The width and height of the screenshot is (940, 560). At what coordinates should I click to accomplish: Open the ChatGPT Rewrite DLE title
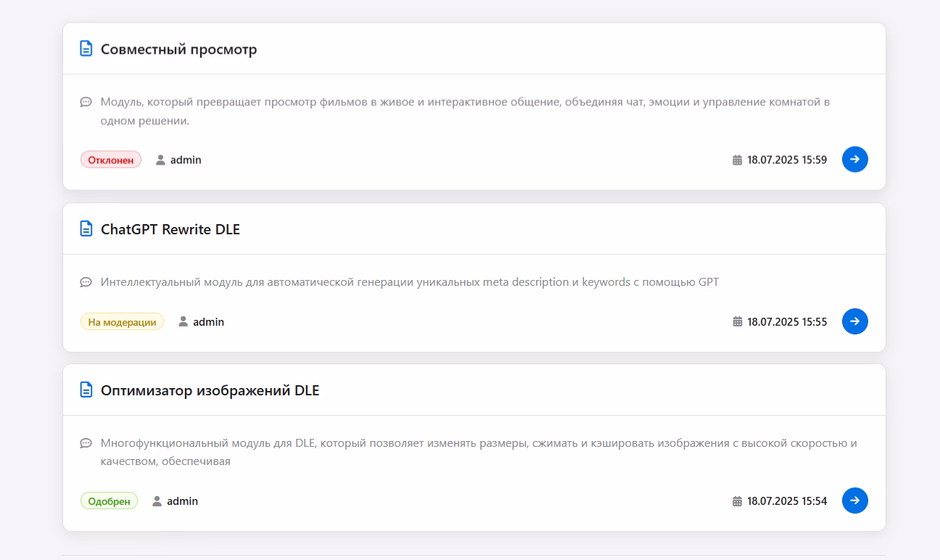pyautogui.click(x=170, y=229)
